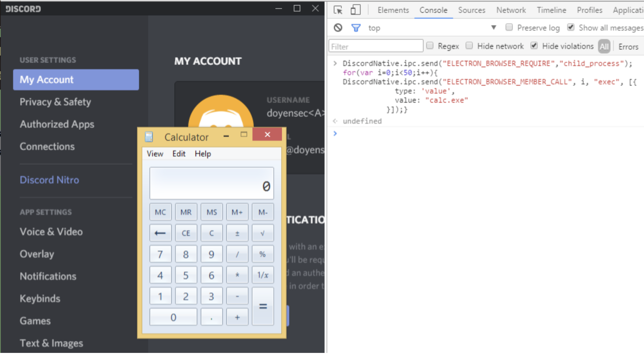Uncheck Show all messages checkbox
Screen dimensions: 644x354
point(571,27)
